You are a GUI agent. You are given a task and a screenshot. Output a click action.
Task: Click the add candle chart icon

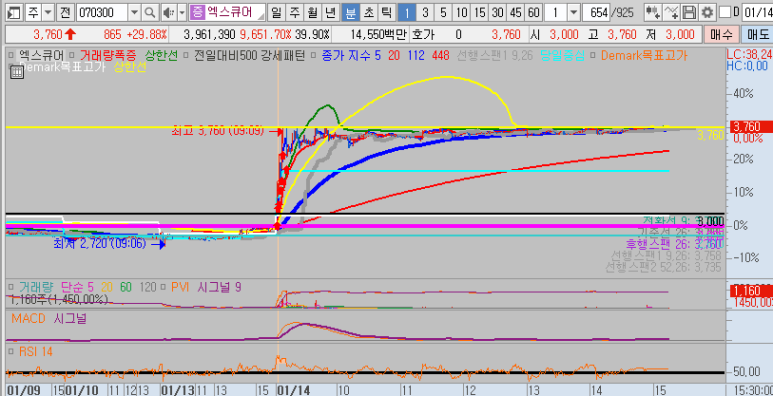[653, 12]
